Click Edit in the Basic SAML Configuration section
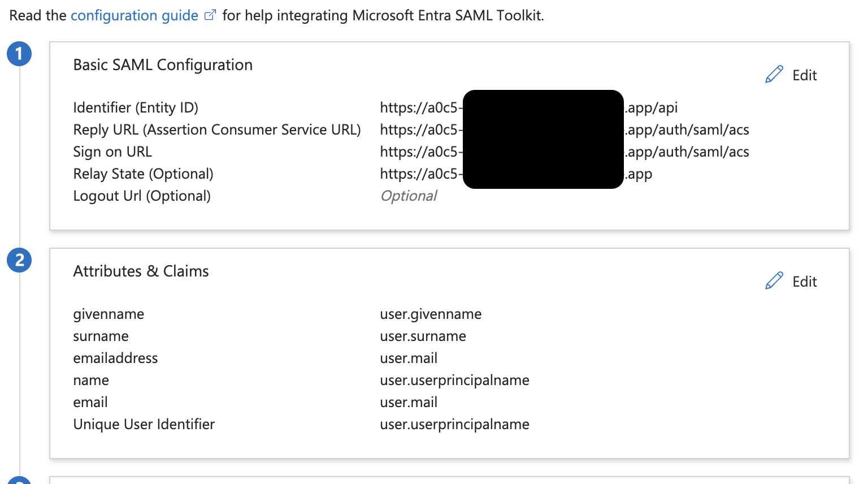Viewport: 868px width, 484px height. point(804,75)
